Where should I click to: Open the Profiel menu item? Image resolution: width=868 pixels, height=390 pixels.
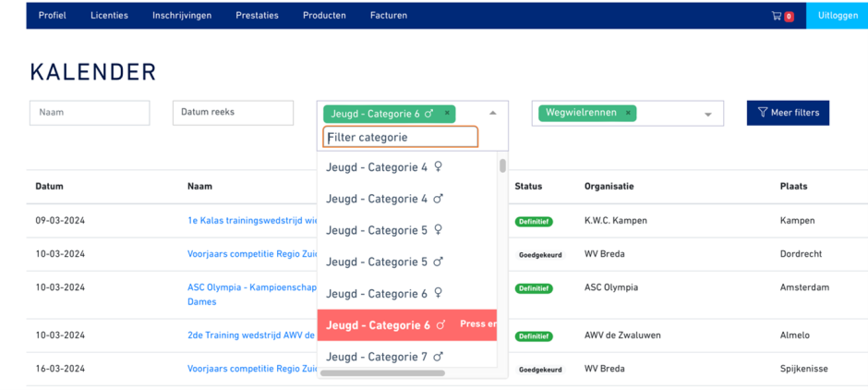coord(52,16)
